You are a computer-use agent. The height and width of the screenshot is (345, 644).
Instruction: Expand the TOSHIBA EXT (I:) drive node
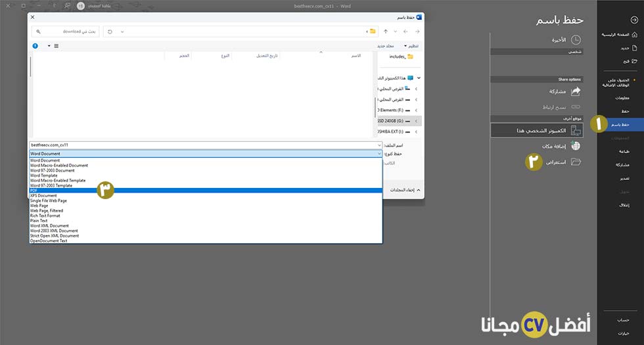416,132
